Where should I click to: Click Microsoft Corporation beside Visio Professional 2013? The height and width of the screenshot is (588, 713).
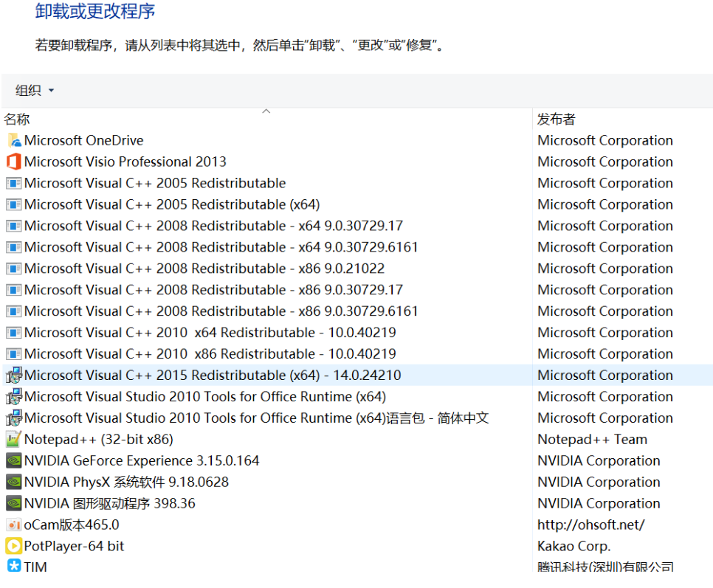click(x=605, y=162)
